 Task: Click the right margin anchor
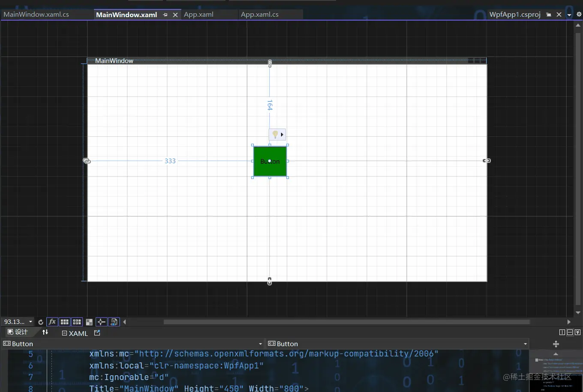[487, 161]
